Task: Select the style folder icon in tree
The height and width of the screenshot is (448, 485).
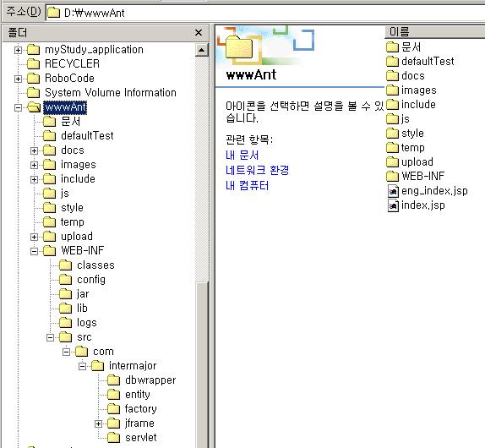Action: click(50, 208)
